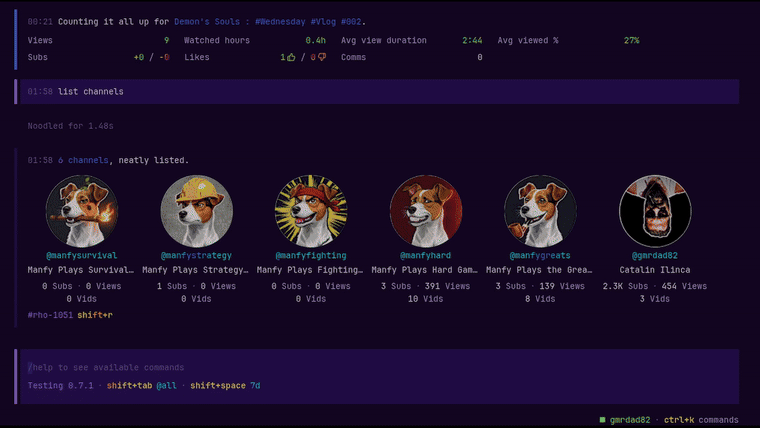Screen dimensions: 760x428
Task: Click the 'Testing 0.7.1' version label
Action: 61,386
